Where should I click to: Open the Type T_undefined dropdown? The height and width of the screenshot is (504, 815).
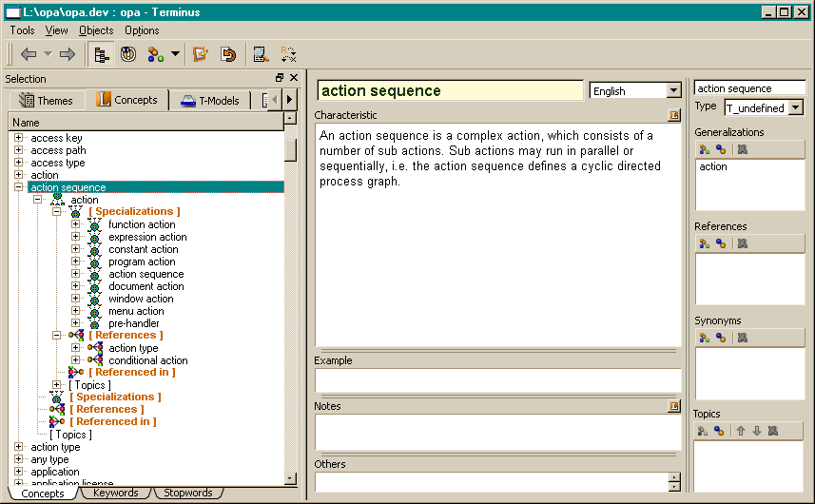click(796, 108)
